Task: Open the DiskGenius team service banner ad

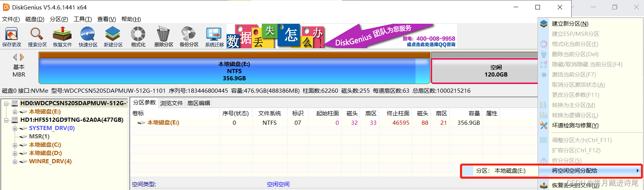Action: [342, 36]
